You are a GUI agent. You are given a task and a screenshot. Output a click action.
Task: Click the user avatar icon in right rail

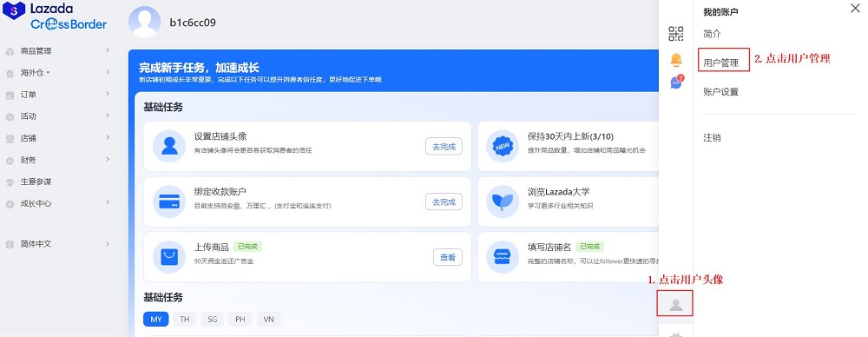click(675, 304)
